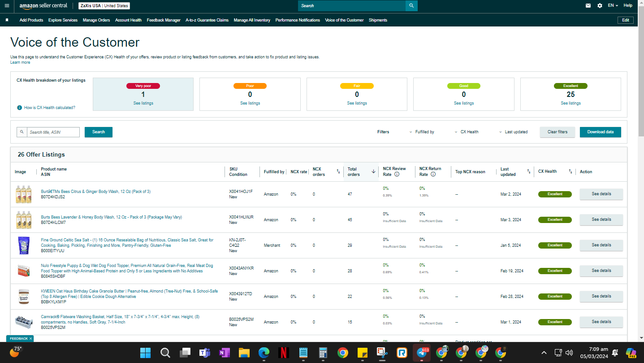The image size is (644, 363).
Task: Open the EN language dropdown
Action: (613, 6)
